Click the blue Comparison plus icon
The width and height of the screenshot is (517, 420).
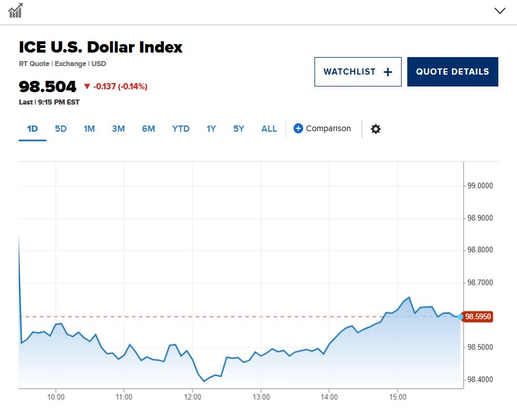(298, 128)
